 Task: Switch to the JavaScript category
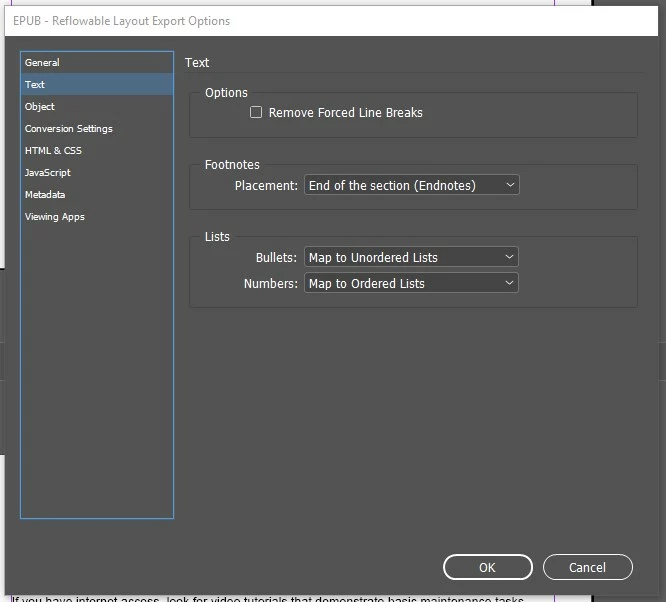pos(96,173)
